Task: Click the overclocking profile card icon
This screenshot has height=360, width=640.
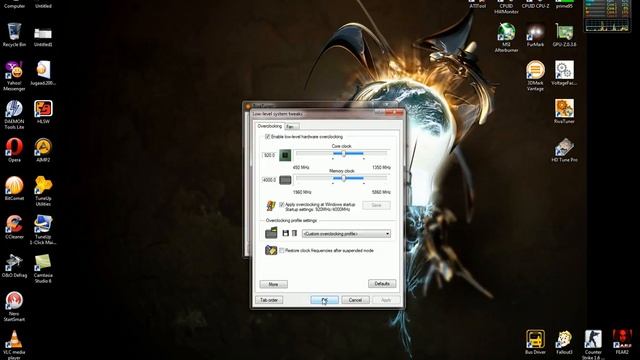Action: (271, 233)
